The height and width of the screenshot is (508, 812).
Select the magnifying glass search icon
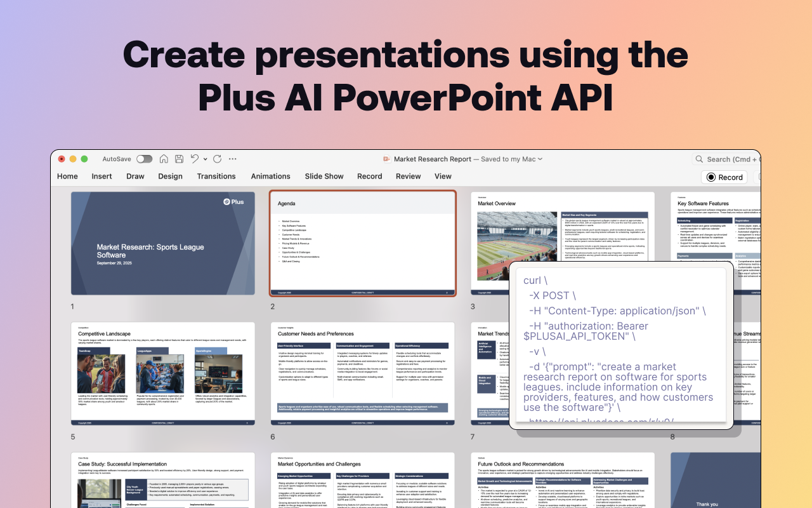[x=698, y=159]
